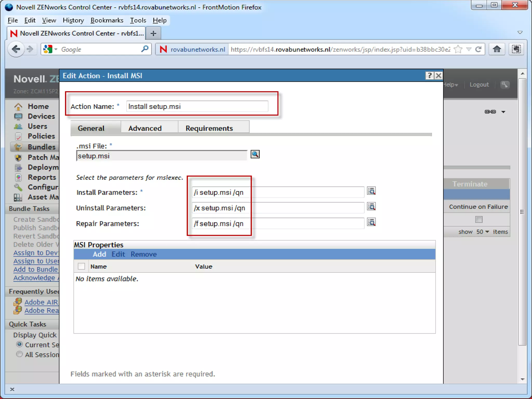Screen dimensions: 532x399
Task: Click the Action Name text field
Action: tap(197, 107)
